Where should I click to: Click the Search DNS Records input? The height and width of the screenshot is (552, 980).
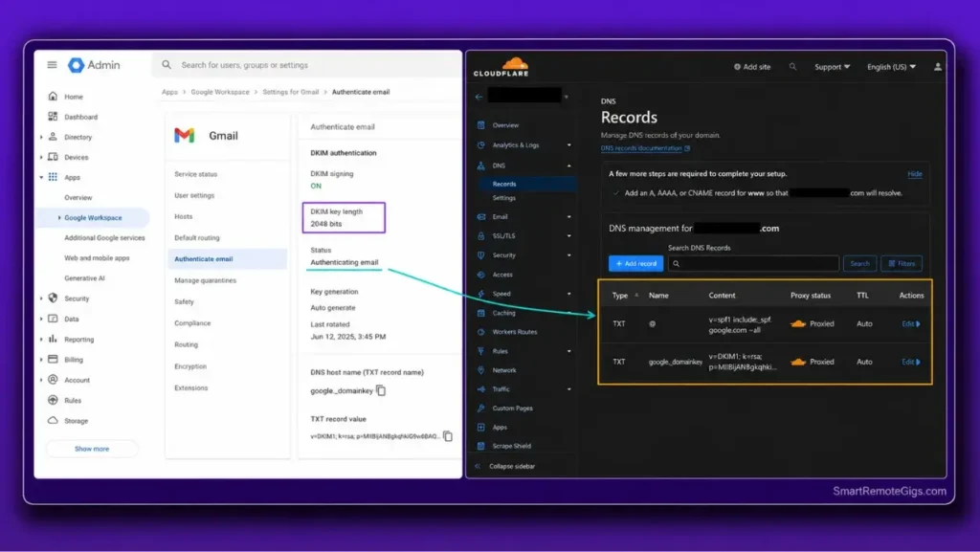(753, 263)
